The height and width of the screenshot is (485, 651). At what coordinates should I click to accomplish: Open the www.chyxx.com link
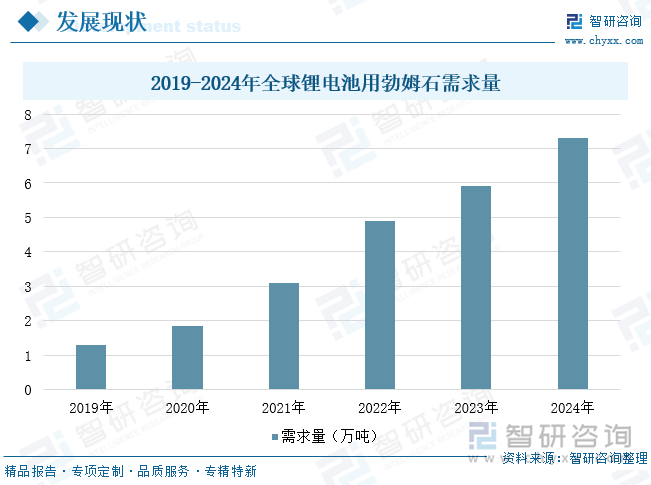coord(604,41)
